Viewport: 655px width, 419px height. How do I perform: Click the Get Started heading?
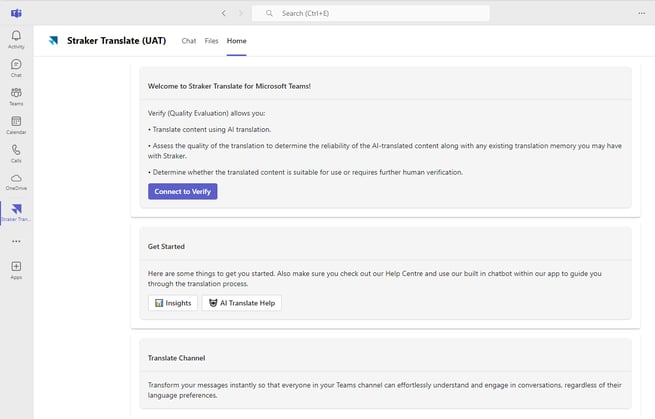pos(166,246)
